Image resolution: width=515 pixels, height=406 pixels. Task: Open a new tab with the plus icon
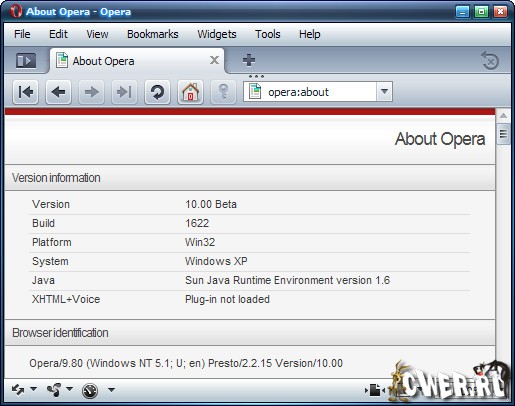(x=249, y=60)
